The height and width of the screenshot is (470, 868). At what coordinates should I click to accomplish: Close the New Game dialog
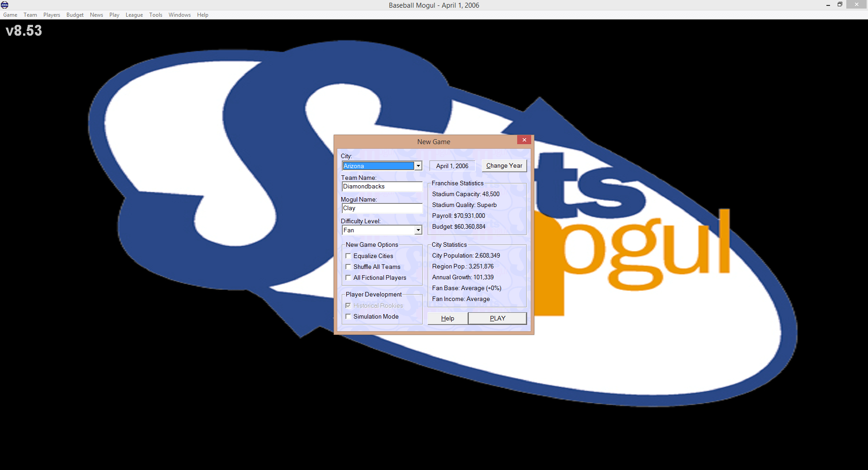(x=524, y=140)
